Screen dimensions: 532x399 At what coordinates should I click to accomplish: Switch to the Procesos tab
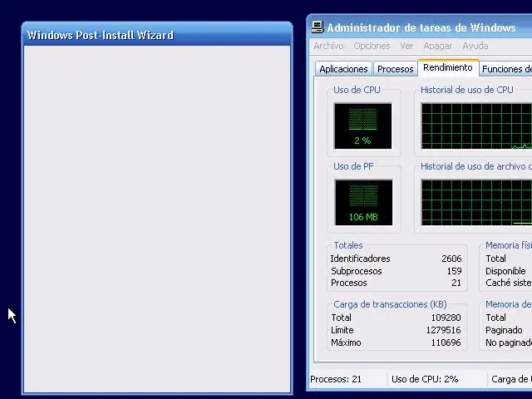pyautogui.click(x=396, y=69)
